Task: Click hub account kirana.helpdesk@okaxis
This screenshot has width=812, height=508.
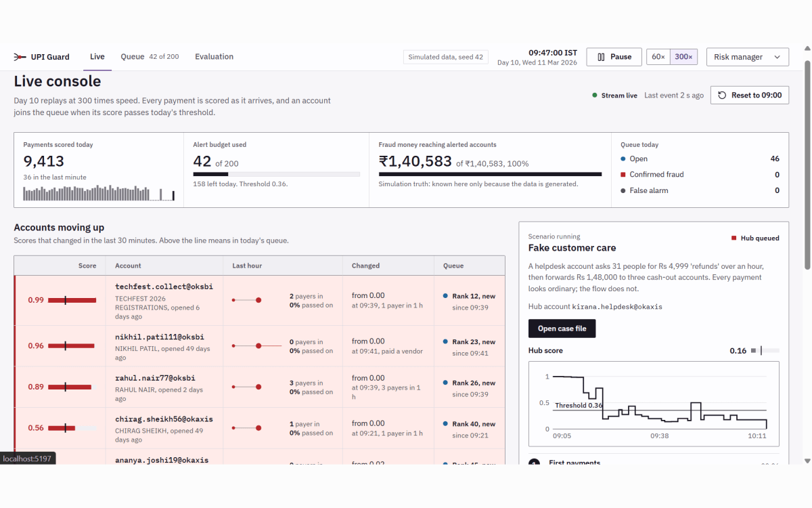Action: tap(617, 307)
